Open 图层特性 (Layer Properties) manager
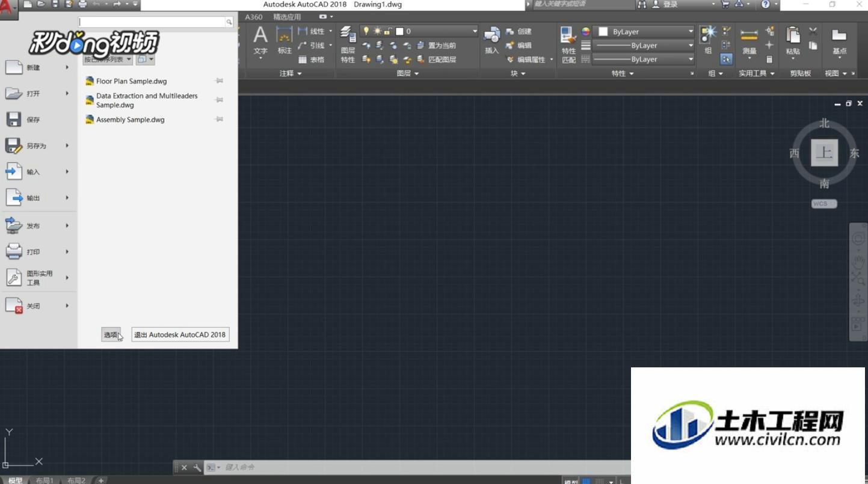Image resolution: width=868 pixels, height=484 pixels. point(348,45)
